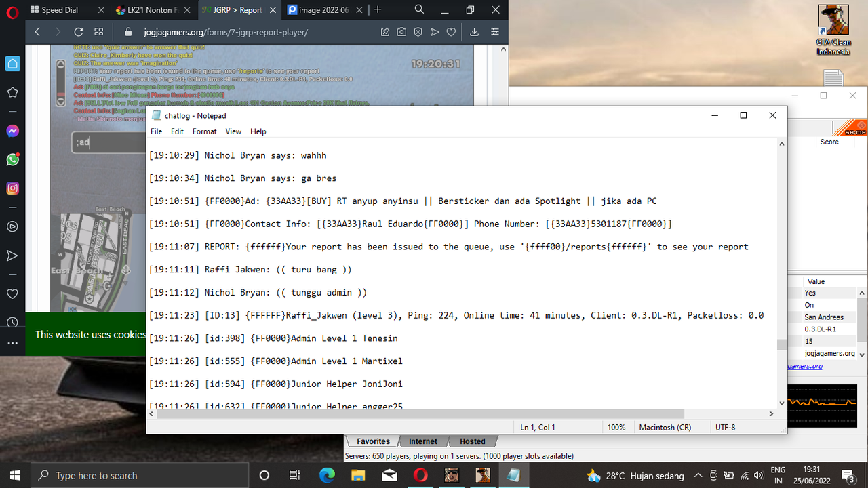
Task: View site security lock info
Action: click(129, 32)
